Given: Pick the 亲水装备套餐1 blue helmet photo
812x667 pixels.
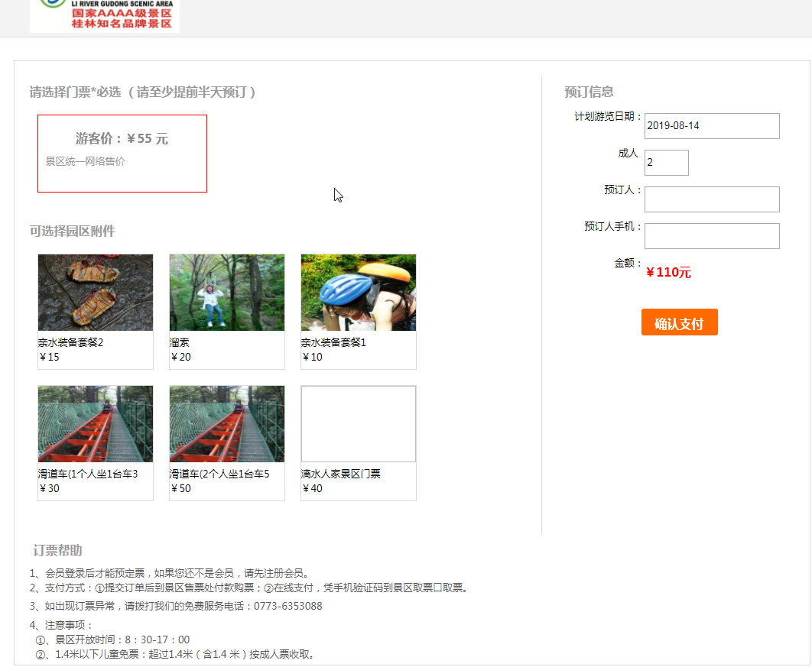Looking at the screenshot, I should pos(359,293).
